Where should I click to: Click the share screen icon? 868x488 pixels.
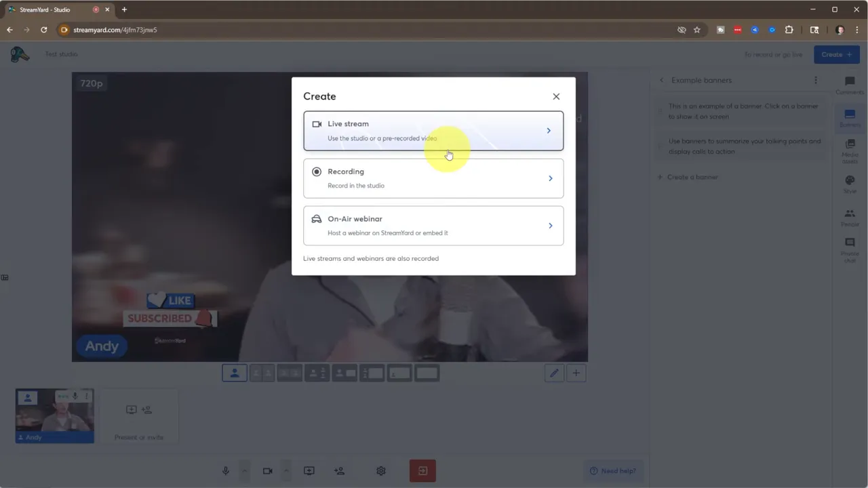309,470
